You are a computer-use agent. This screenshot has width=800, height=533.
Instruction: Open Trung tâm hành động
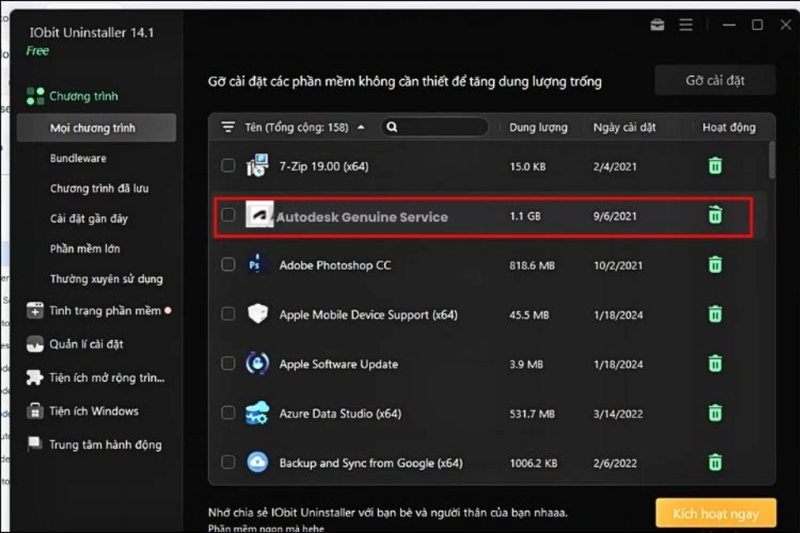(x=105, y=445)
